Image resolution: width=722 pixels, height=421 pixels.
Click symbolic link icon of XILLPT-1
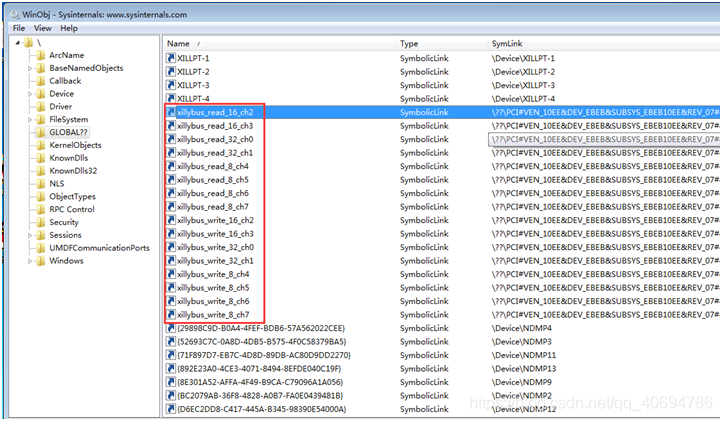(x=171, y=58)
